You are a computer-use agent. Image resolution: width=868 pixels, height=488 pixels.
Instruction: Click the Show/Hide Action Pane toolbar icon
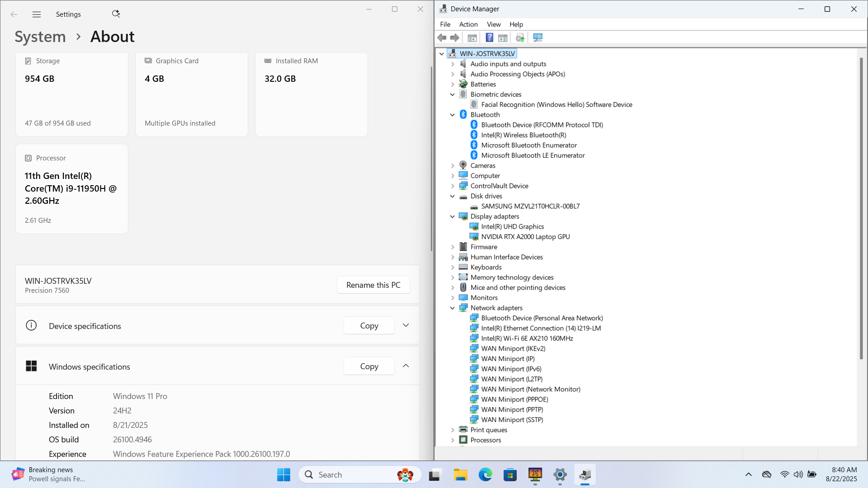[x=503, y=38]
